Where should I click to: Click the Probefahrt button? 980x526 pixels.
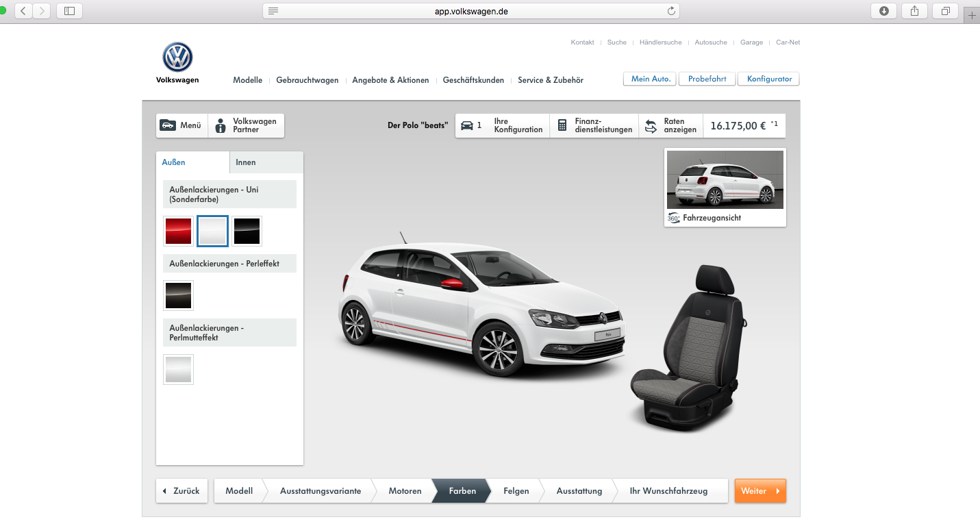707,78
